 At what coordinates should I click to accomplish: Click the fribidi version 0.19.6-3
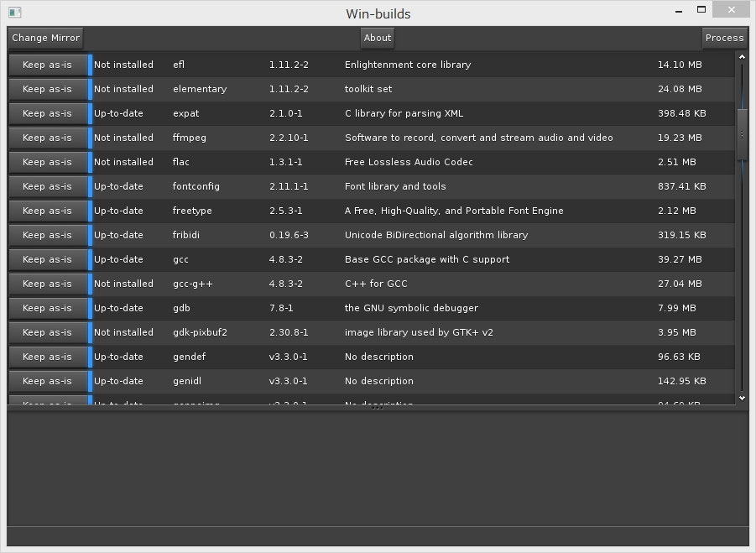[x=289, y=235]
